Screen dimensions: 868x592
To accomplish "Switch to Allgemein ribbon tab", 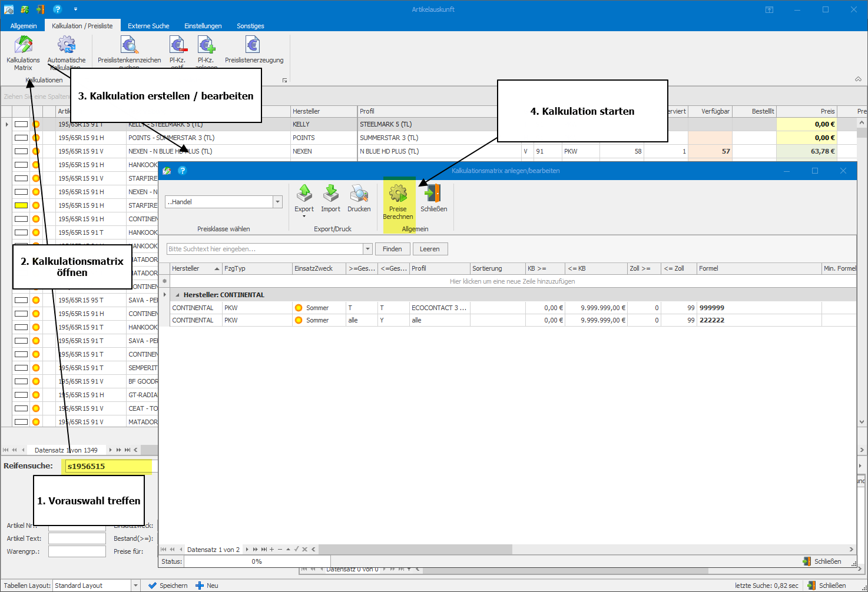I will pos(24,26).
